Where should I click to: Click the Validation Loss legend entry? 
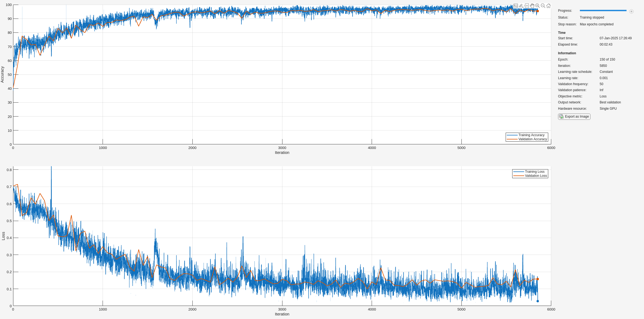coord(536,176)
